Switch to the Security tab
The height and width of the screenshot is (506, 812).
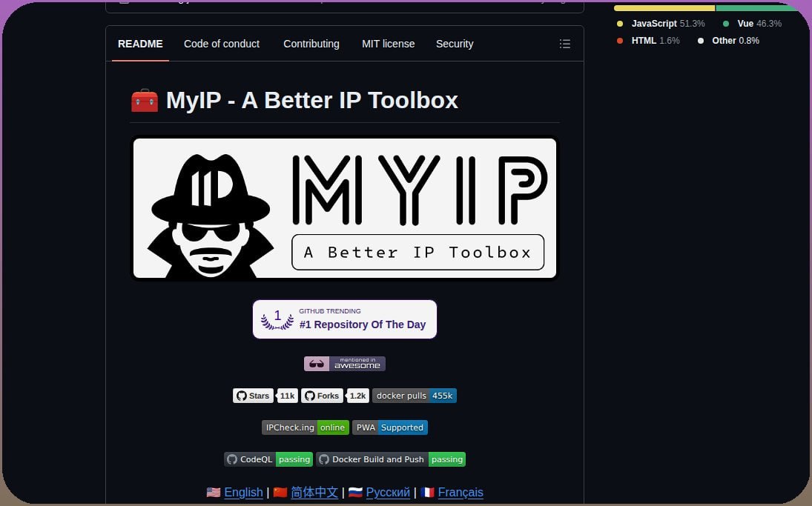[455, 44]
